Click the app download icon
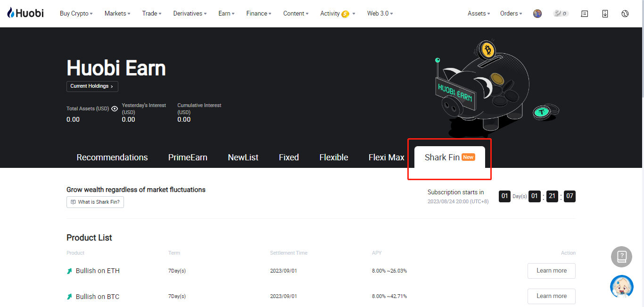The height and width of the screenshot is (307, 644). click(x=605, y=14)
